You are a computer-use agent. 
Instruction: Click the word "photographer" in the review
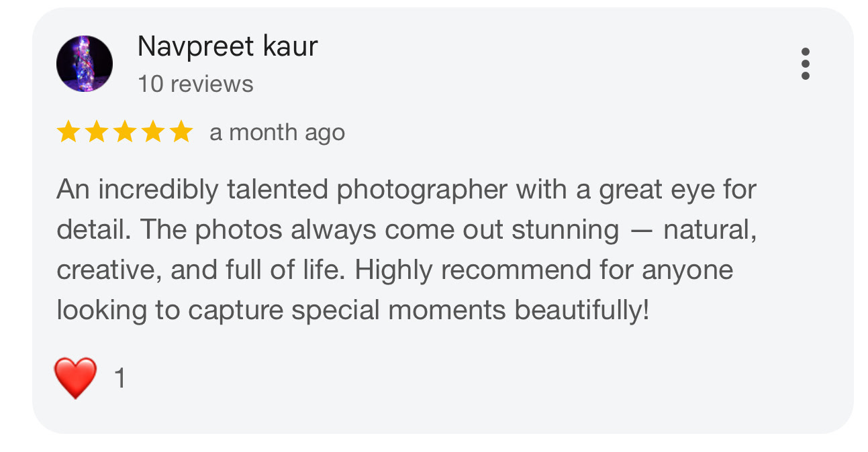click(x=422, y=190)
